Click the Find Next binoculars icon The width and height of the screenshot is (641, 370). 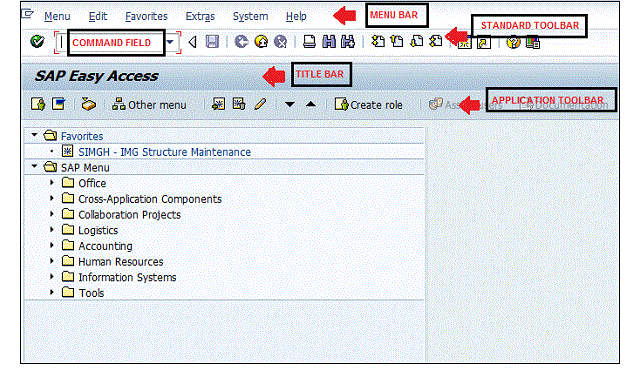tap(348, 42)
